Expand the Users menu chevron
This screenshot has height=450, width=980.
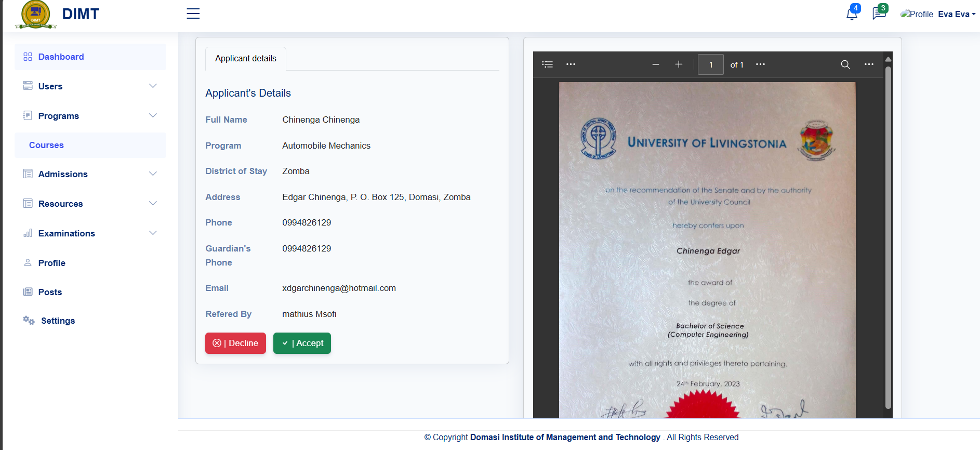click(x=153, y=86)
